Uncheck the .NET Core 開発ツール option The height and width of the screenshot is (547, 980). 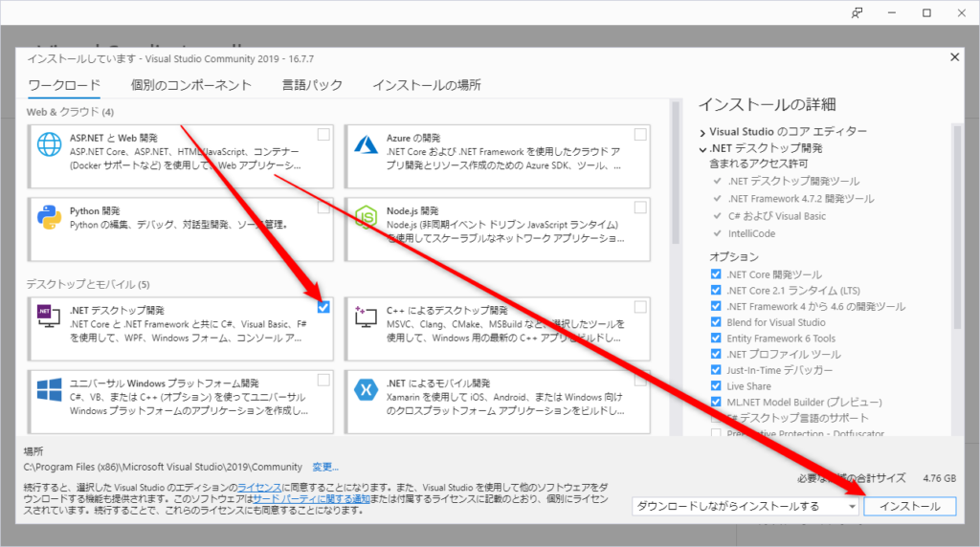point(716,274)
